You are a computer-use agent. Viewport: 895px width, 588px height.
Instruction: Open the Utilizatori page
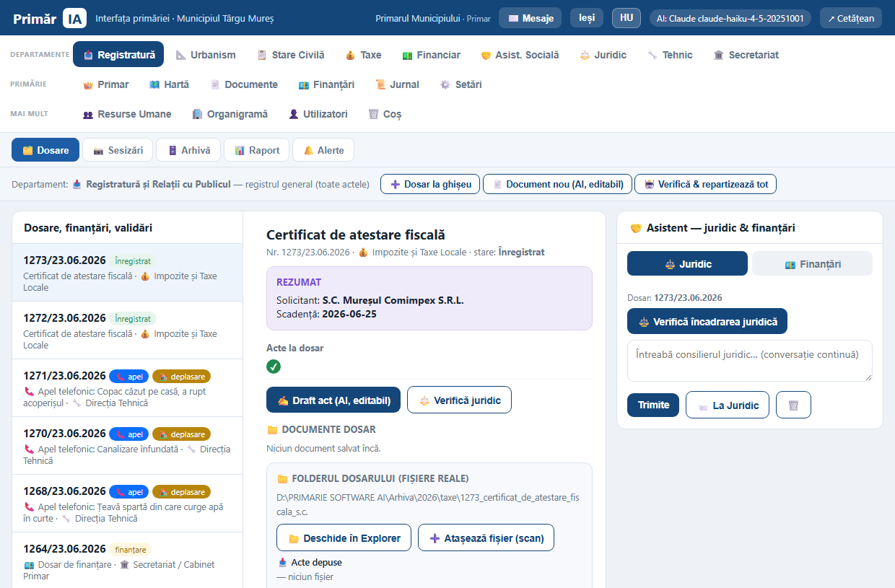318,114
